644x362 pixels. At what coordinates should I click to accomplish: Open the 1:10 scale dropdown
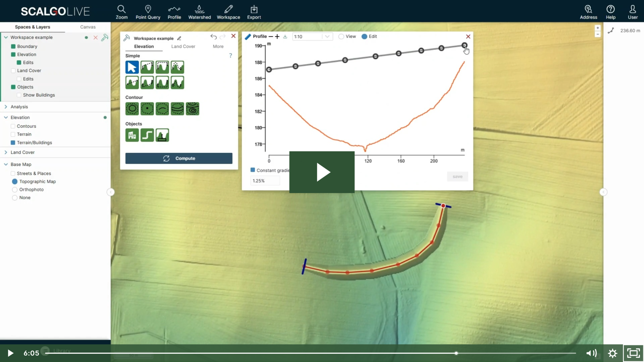(313, 36)
